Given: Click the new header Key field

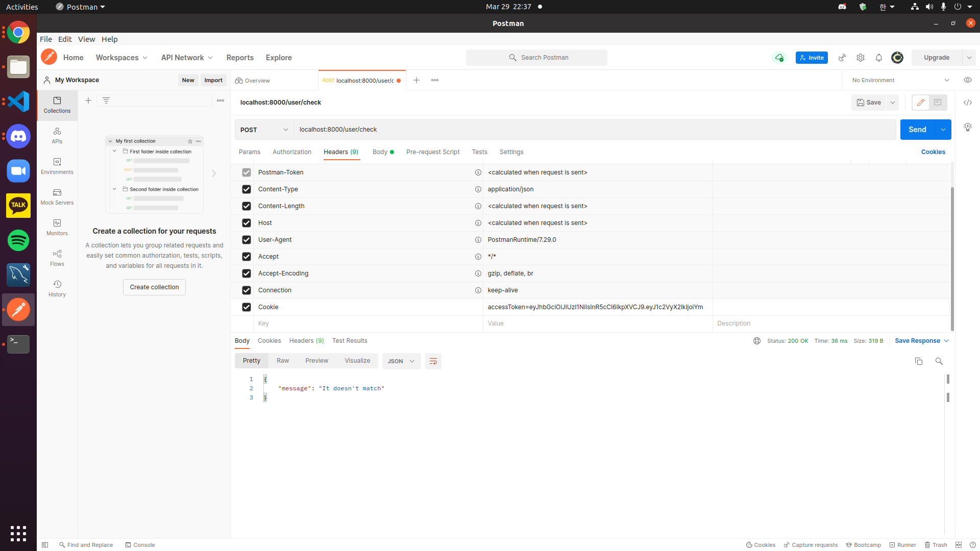Looking at the screenshot, I should [368, 323].
